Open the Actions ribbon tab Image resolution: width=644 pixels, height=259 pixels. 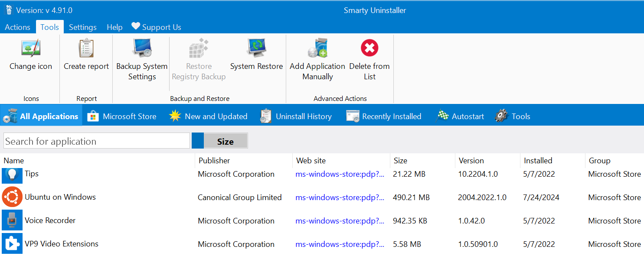17,27
